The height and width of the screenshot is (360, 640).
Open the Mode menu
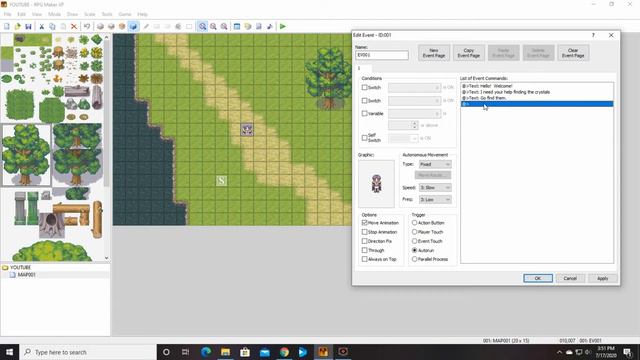pos(54,14)
